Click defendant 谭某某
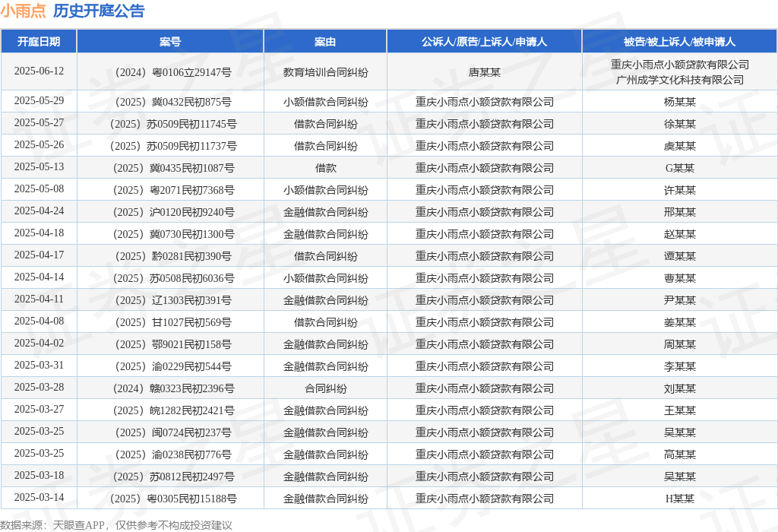The height and width of the screenshot is (532, 778). click(x=680, y=257)
